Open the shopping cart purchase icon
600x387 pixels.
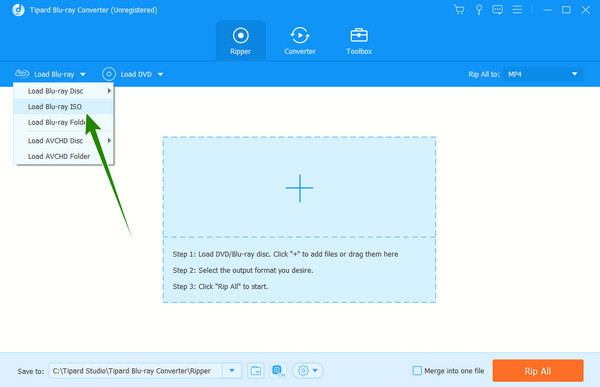click(x=459, y=10)
